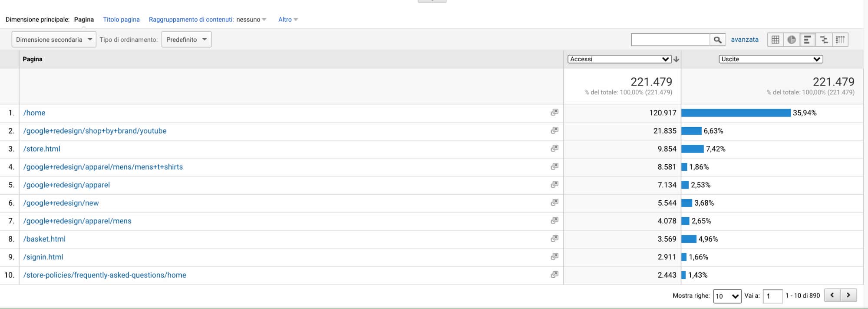Open /basket.html external link icon
Viewport: 868px width, 309px height.
(x=554, y=239)
